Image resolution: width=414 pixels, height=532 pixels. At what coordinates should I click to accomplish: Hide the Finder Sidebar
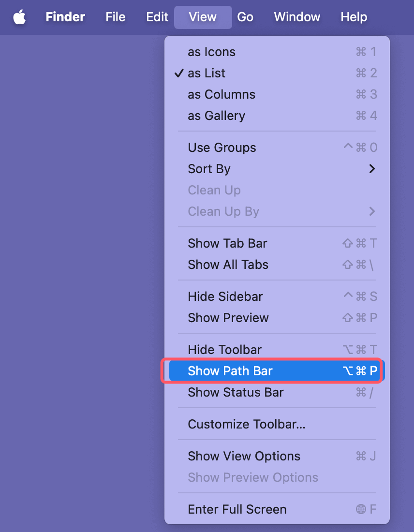[225, 296]
